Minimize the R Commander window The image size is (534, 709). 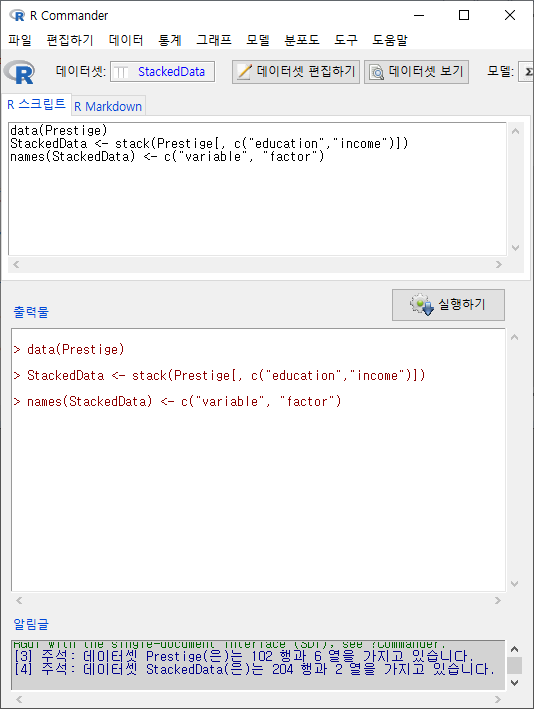pos(419,15)
